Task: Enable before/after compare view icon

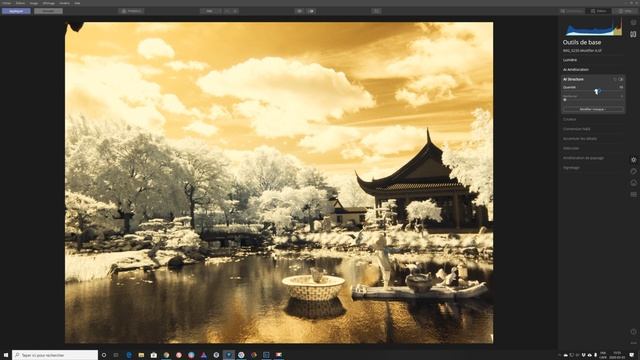Action: (311, 11)
